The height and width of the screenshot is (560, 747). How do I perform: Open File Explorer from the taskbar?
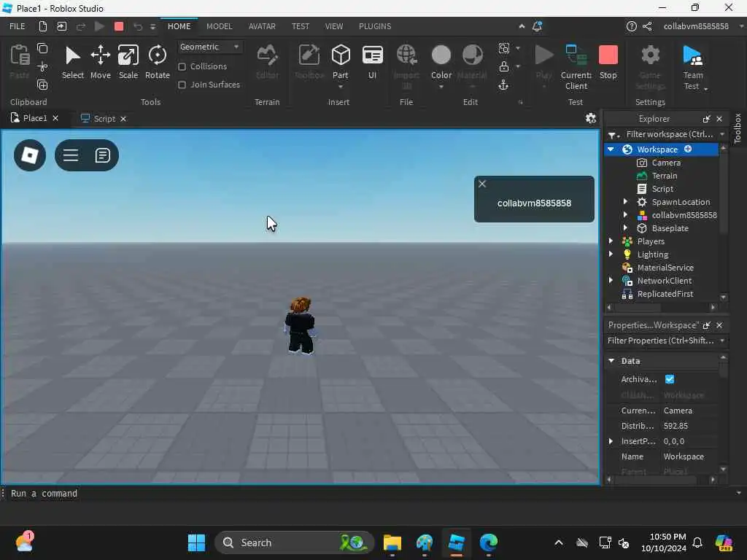(x=392, y=542)
